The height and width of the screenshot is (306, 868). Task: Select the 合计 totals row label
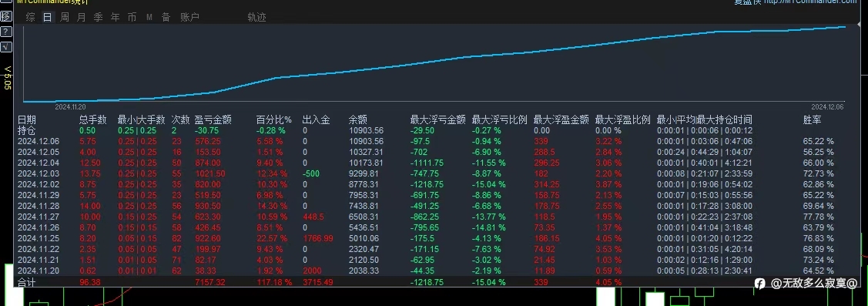click(x=26, y=282)
